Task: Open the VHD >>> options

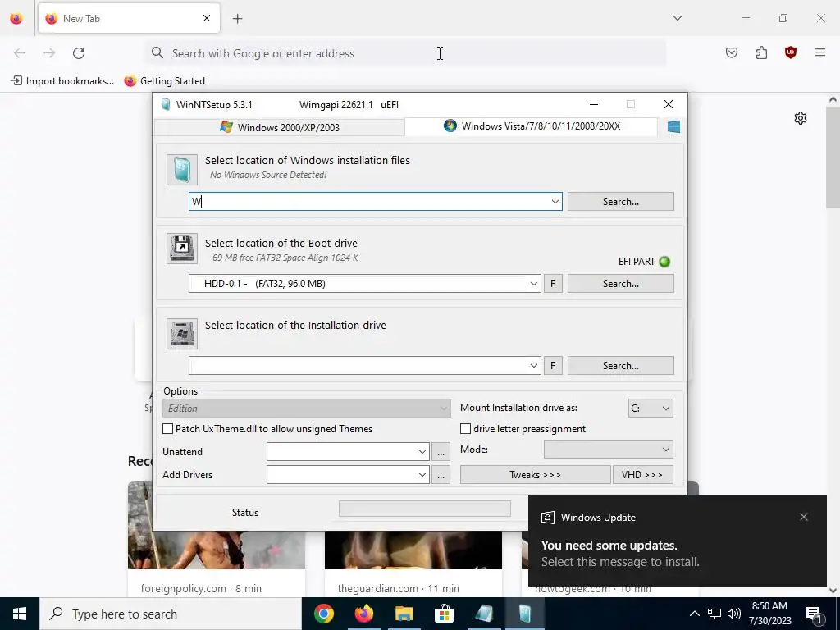Action: tap(643, 475)
